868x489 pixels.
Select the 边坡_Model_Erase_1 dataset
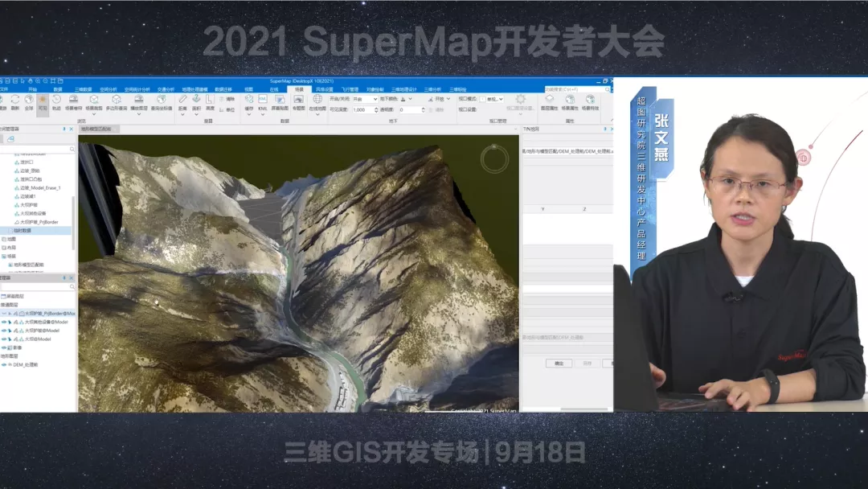[x=40, y=187]
